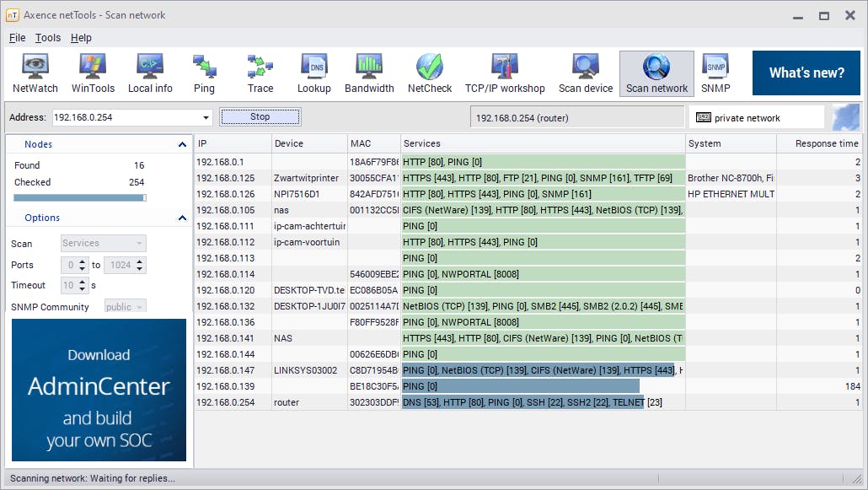Select the NAS device at 192.168.0.141
The width and height of the screenshot is (868, 490).
click(x=528, y=338)
